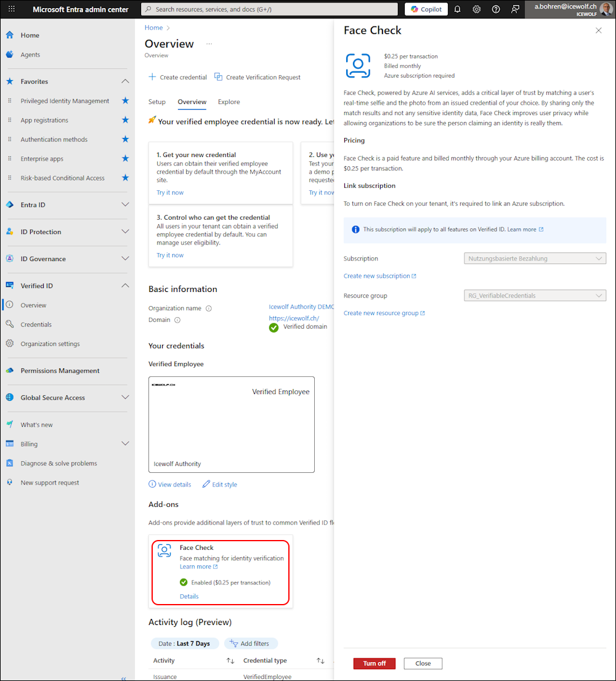
Task: Unfavorite Enterprise apps star
Action: point(125,158)
